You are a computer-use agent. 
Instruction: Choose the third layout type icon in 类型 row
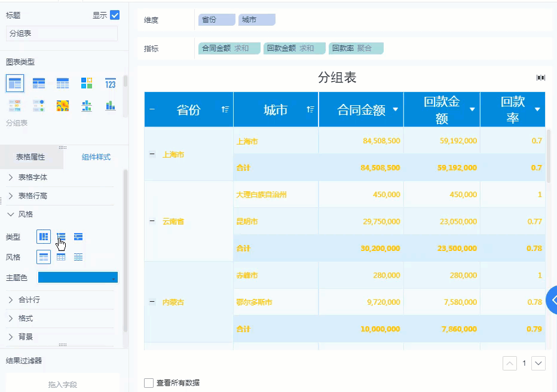[x=78, y=237]
